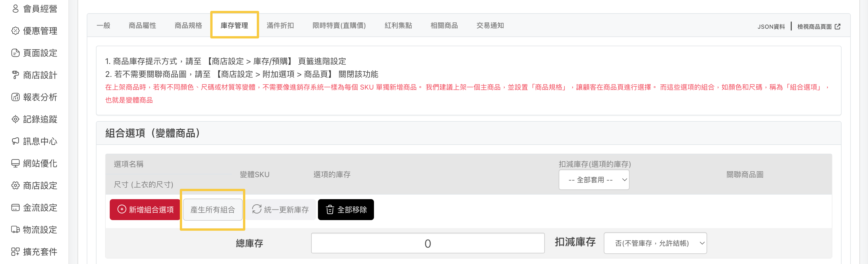The image size is (868, 264).
Task: Open the JSON資料 link
Action: click(x=771, y=27)
